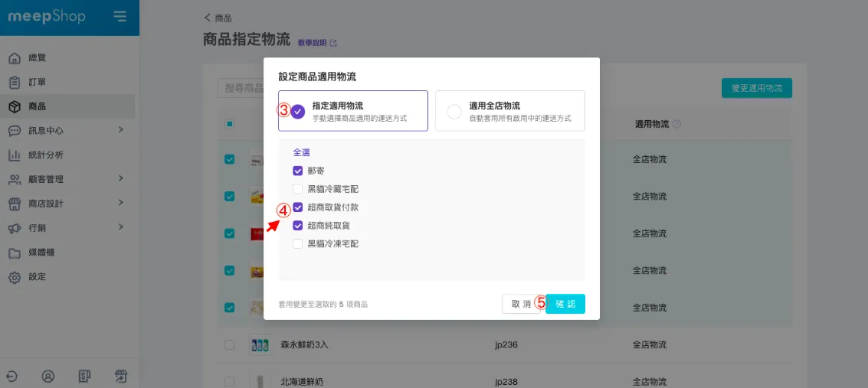Collapse sidebar with hamburger menu icon
This screenshot has width=868, height=388.
(x=120, y=17)
